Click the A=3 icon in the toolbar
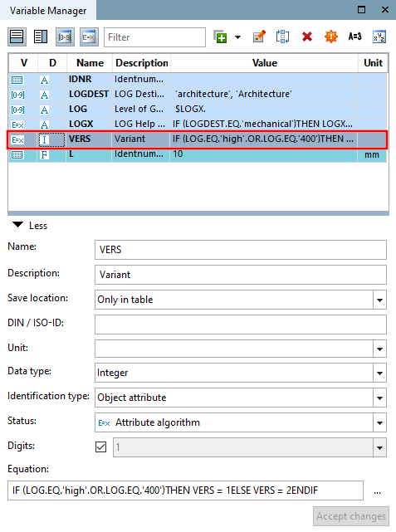The height and width of the screenshot is (532, 396). 355,37
